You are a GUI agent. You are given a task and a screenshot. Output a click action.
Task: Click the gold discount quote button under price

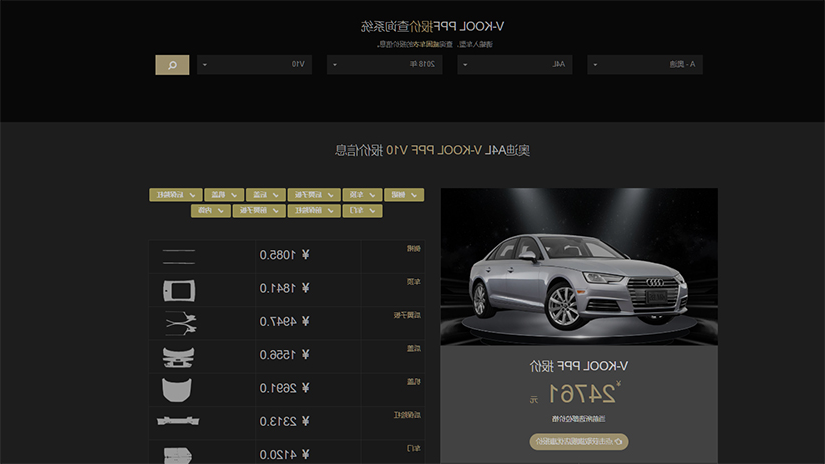(x=579, y=441)
